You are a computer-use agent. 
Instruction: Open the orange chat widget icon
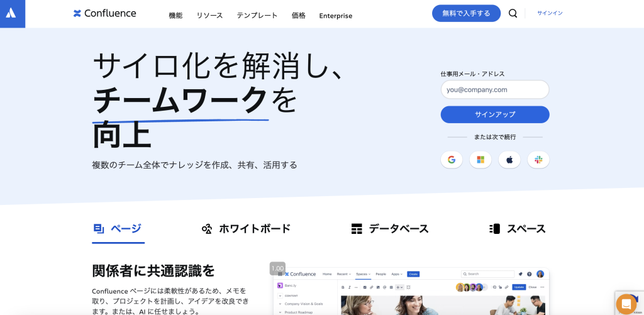tap(626, 304)
